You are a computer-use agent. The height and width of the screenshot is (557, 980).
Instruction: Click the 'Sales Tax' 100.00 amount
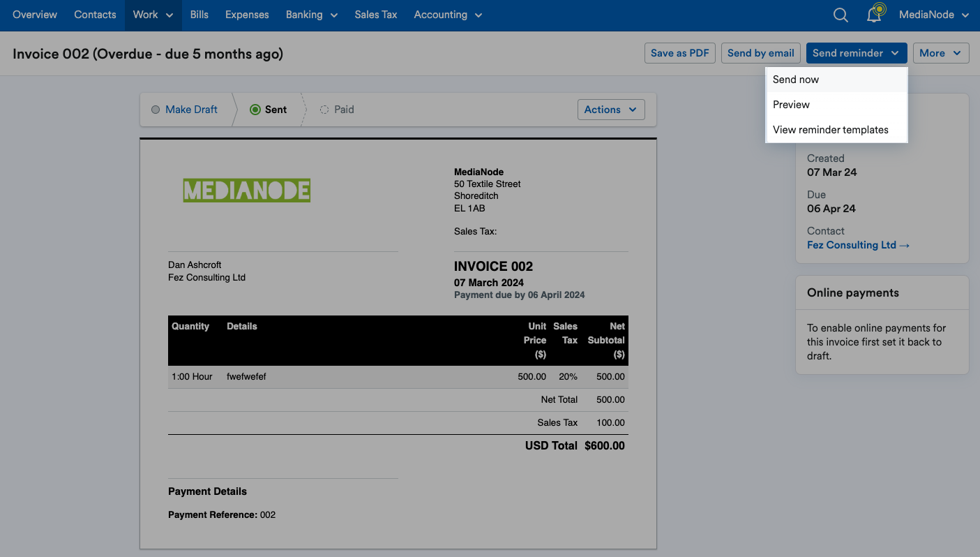tap(611, 423)
